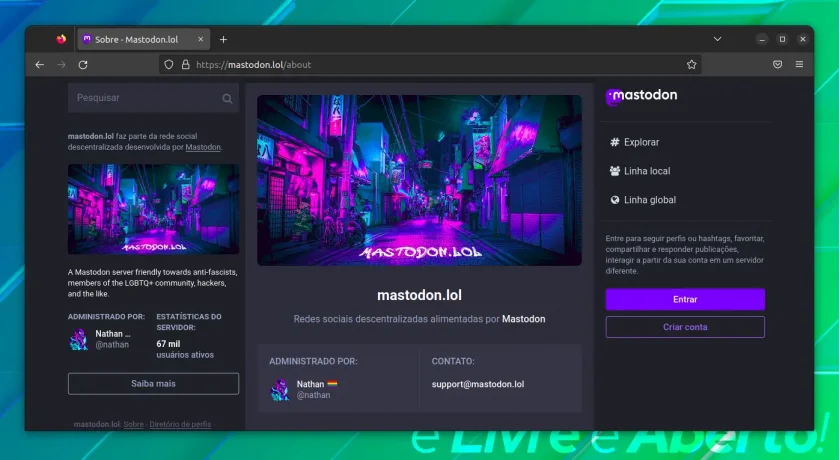Click the padlock site security icon
This screenshot has width=840, height=460.
tap(185, 65)
